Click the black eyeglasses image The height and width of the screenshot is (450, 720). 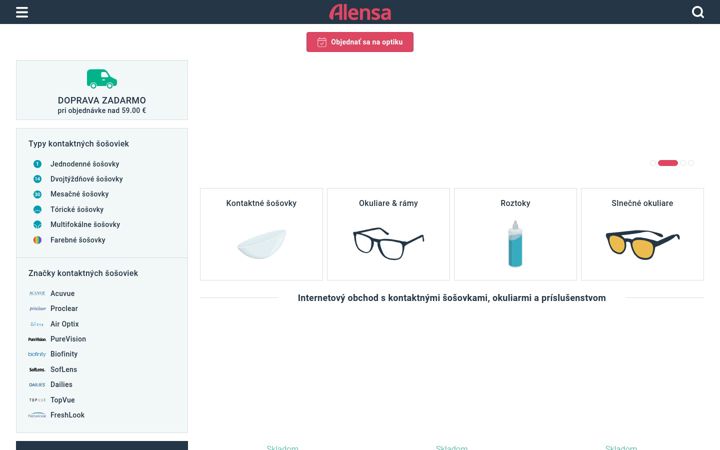[388, 243]
